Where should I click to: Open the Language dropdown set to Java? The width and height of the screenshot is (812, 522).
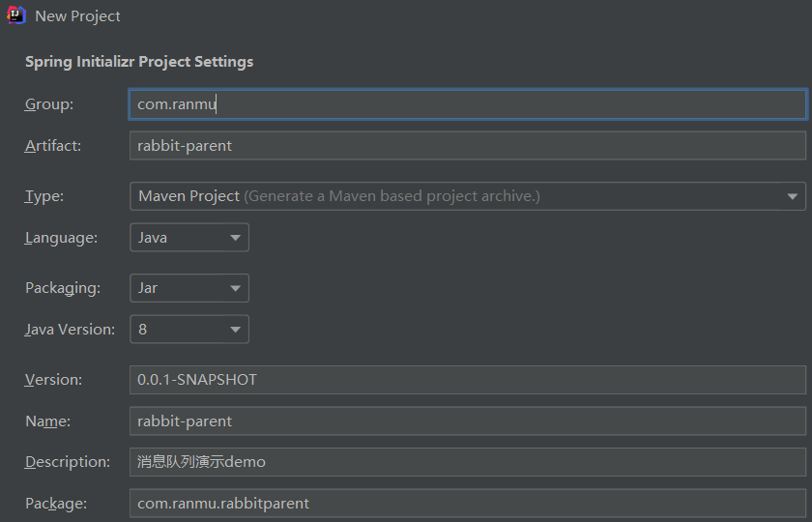tap(189, 237)
